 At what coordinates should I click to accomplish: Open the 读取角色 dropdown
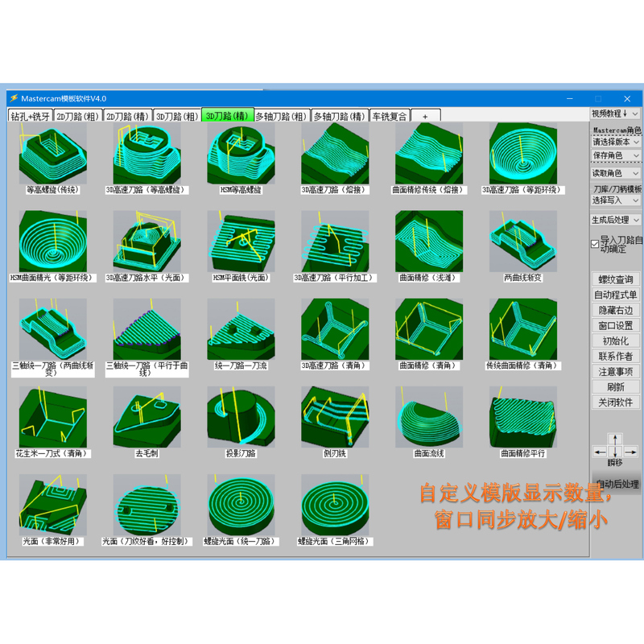[x=615, y=173]
